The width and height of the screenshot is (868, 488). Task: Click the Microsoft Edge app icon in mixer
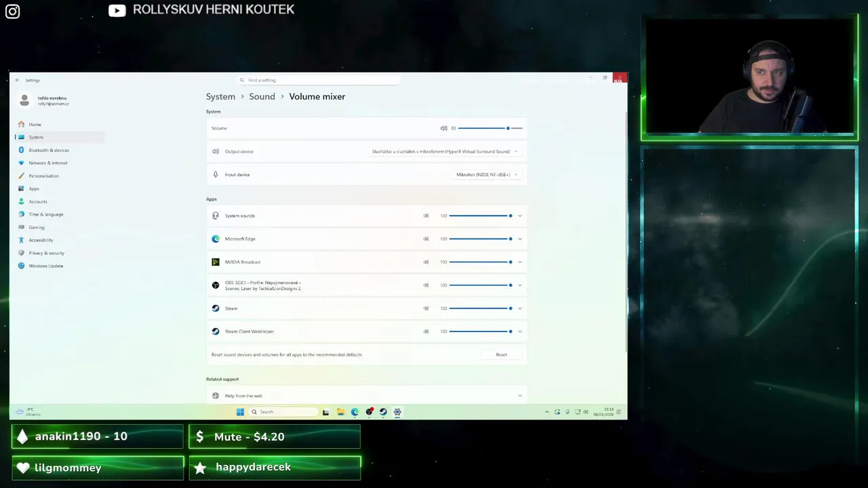(216, 239)
